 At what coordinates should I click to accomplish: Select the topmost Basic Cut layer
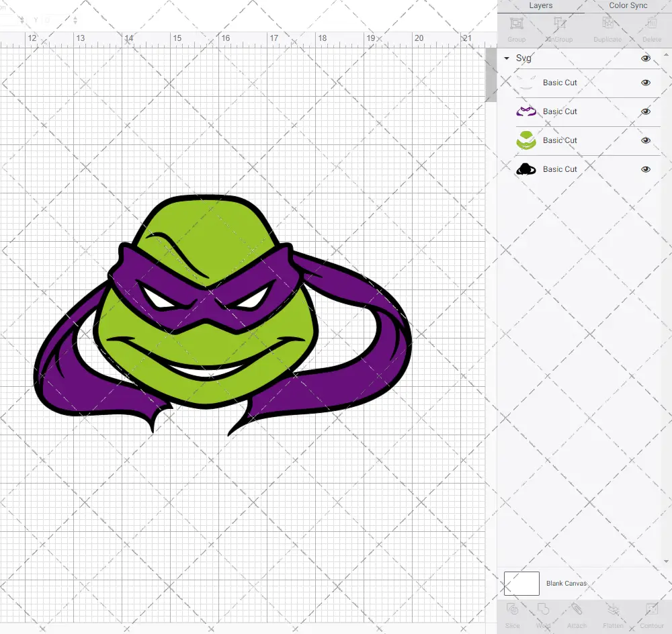click(560, 83)
